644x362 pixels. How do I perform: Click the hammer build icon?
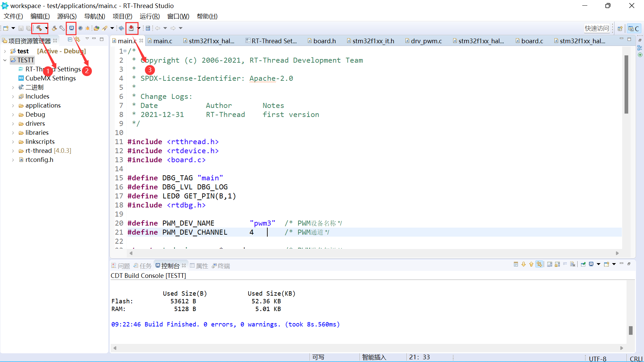click(39, 28)
